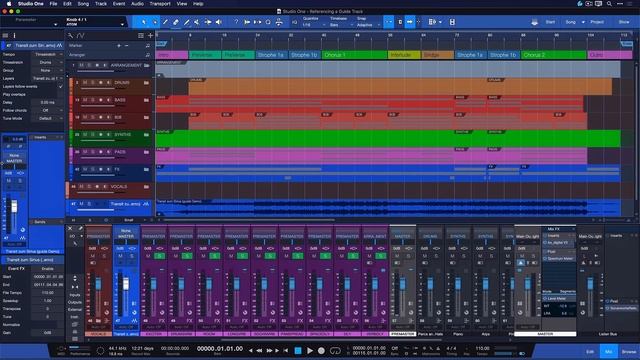Viewport: 640px width, 360px height.
Task: Click the SYNTHS track folder icon
Action: (146, 135)
